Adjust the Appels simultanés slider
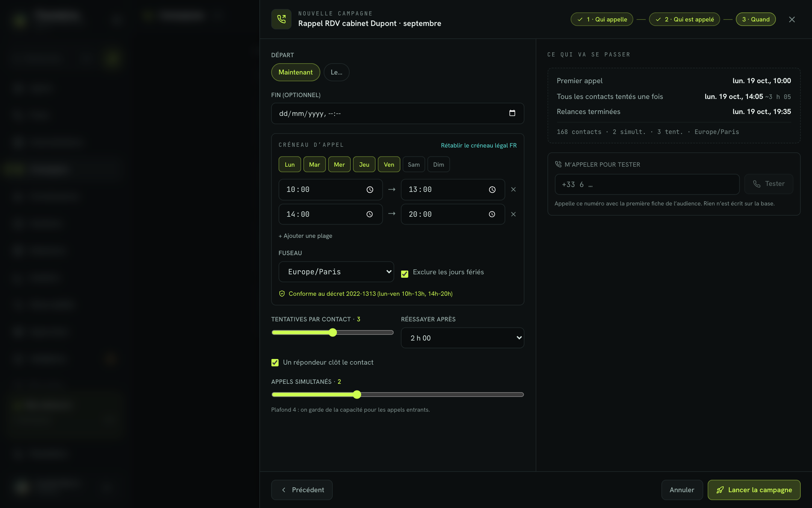812x508 pixels. (x=397, y=394)
